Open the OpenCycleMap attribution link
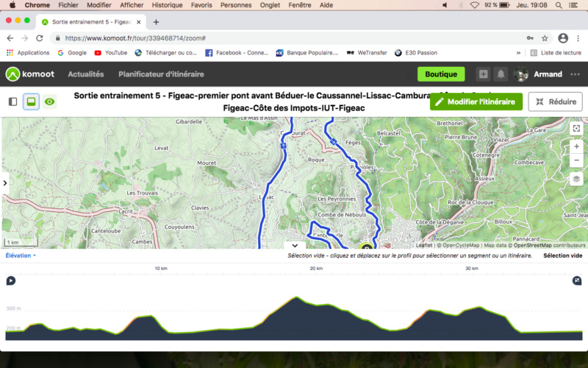Viewport: 588px width, 368px height. click(x=461, y=245)
